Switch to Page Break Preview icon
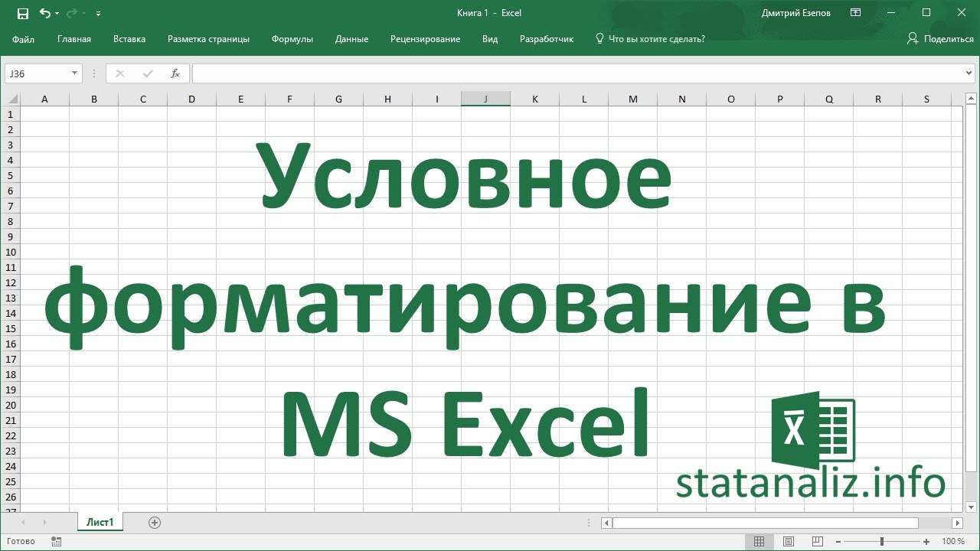This screenshot has width=980, height=551. 818,541
